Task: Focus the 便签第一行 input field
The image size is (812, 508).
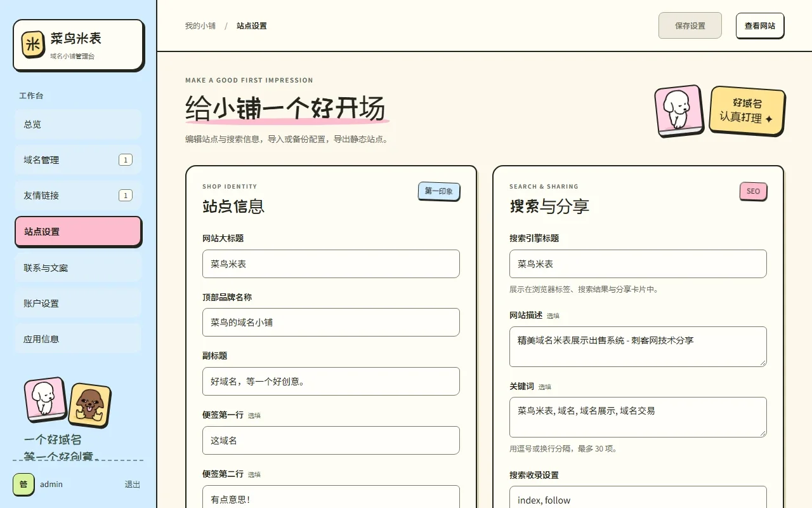Action: point(331,440)
